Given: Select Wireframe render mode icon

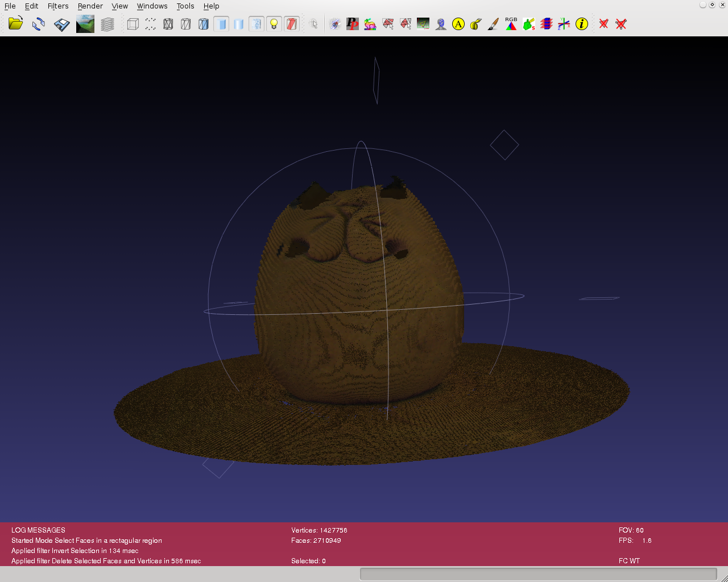Looking at the screenshot, I should click(168, 24).
